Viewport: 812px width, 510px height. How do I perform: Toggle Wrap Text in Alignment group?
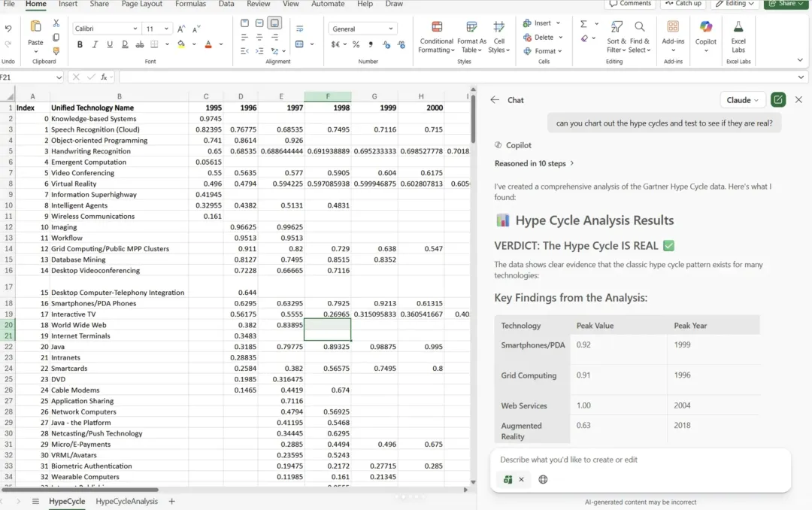299,29
